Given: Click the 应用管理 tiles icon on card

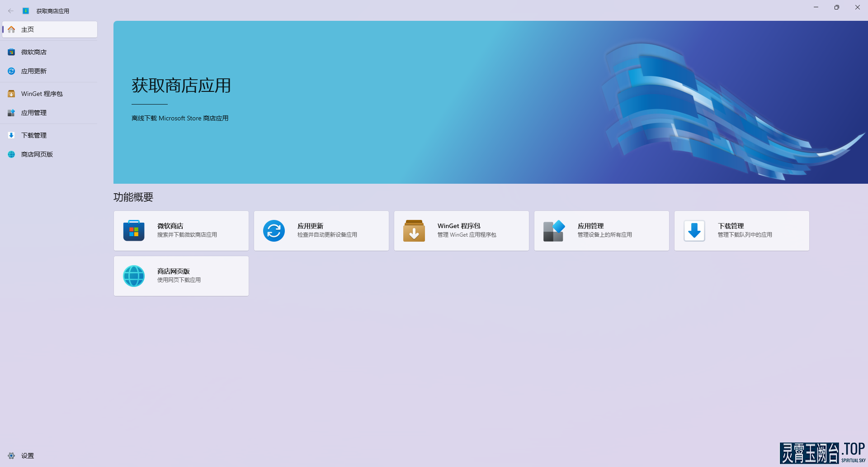Looking at the screenshot, I should 554,231.
